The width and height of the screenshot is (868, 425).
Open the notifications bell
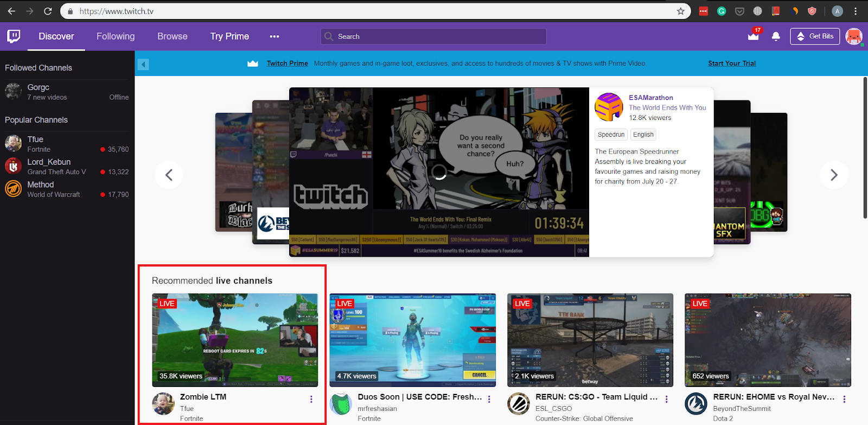776,36
